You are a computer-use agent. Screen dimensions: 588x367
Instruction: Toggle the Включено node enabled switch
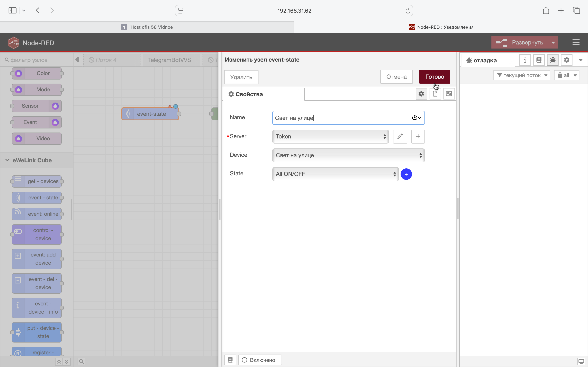[x=260, y=360]
